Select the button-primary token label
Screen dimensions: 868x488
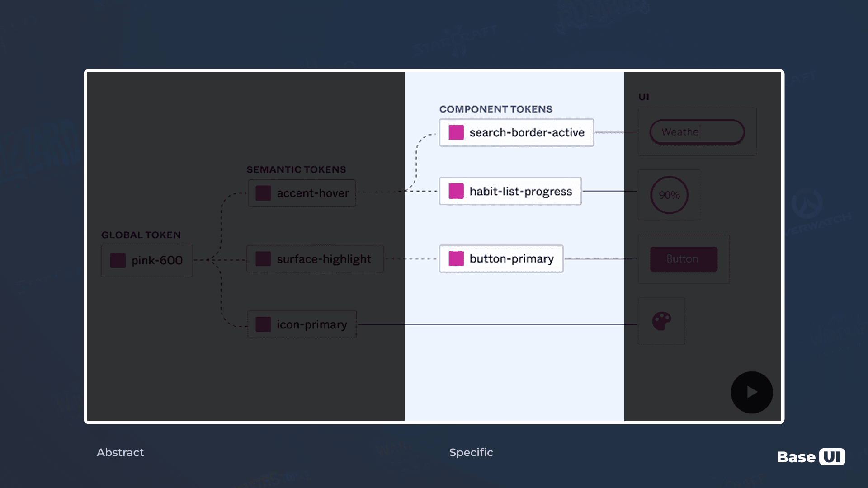pyautogui.click(x=512, y=259)
